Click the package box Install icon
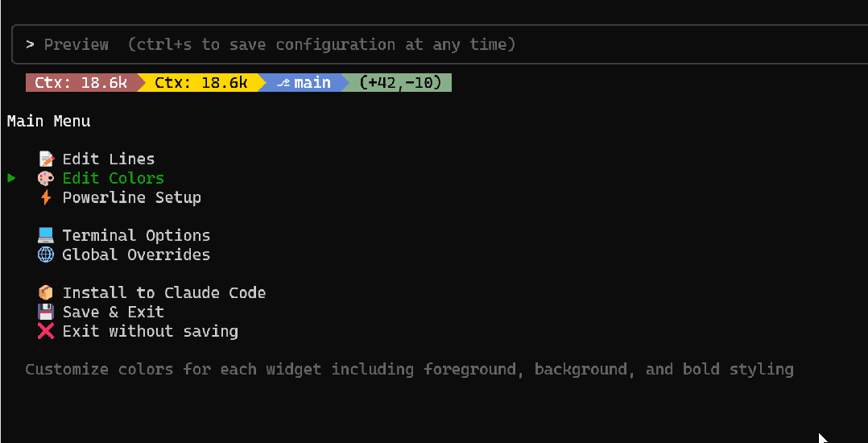 46,292
